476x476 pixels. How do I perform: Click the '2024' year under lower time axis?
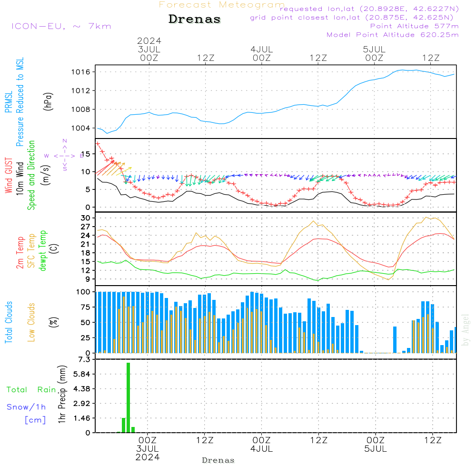pyautogui.click(x=147, y=457)
